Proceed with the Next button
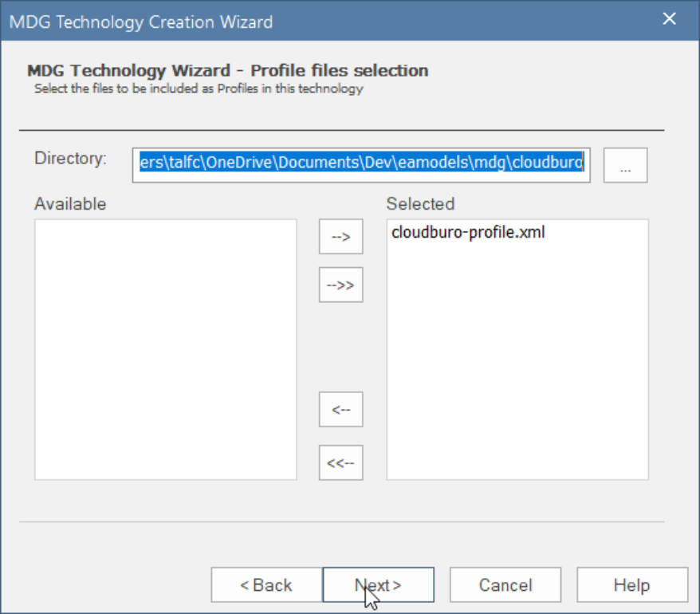The width and height of the screenshot is (700, 614). point(378,585)
